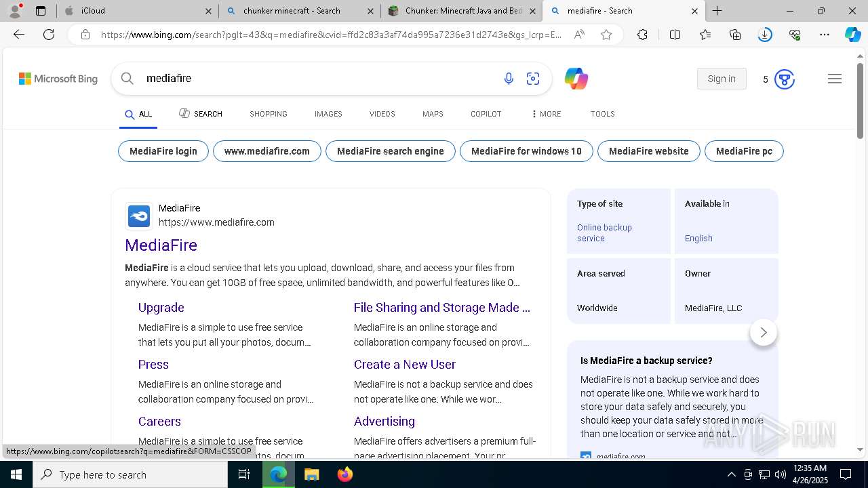The height and width of the screenshot is (488, 868).
Task: Open the split screen icon
Action: (675, 35)
